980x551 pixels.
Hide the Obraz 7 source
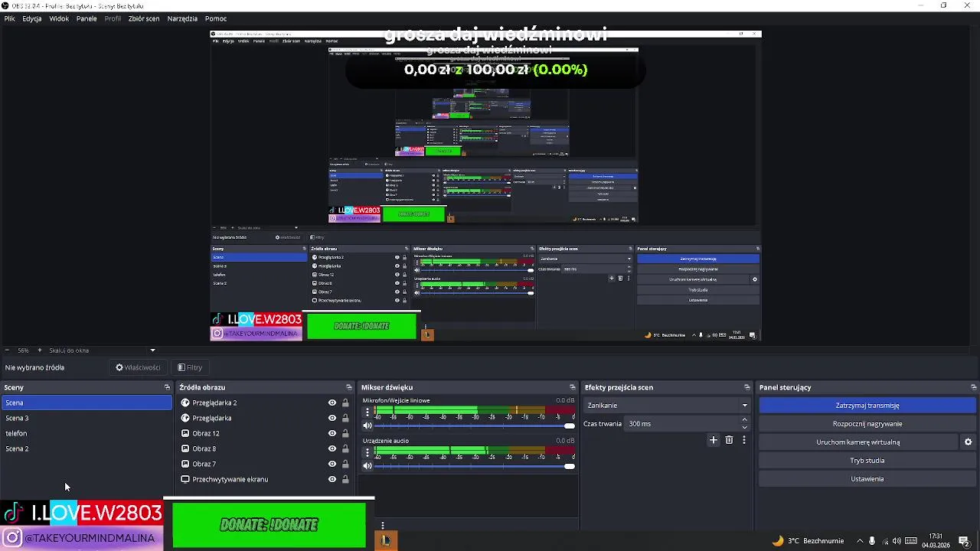coord(332,464)
